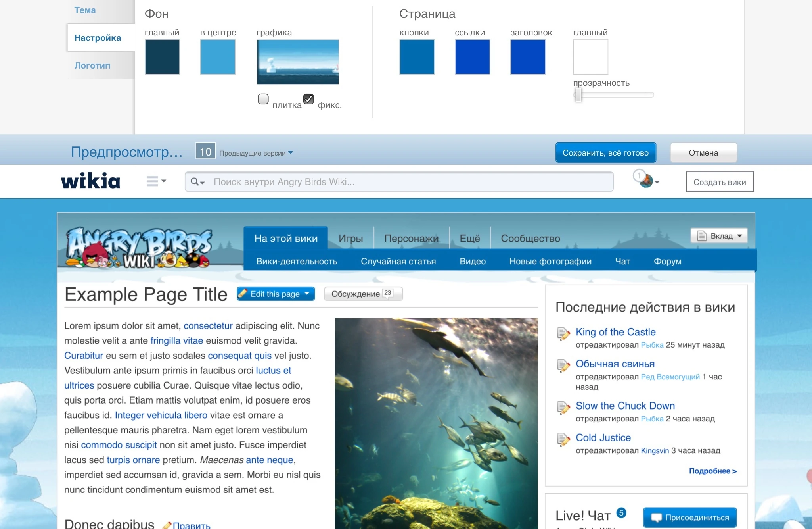Open the hamburger menu icon
812x529 pixels.
(x=152, y=181)
